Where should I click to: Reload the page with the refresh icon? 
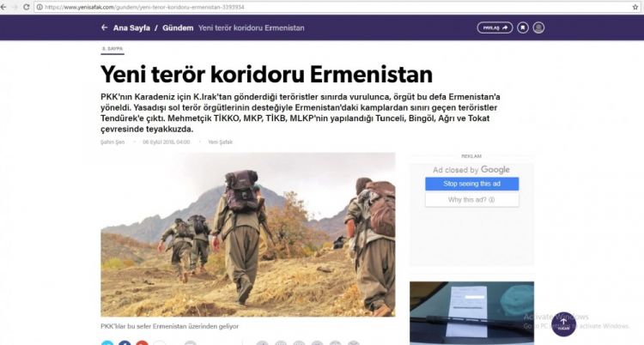27,7
